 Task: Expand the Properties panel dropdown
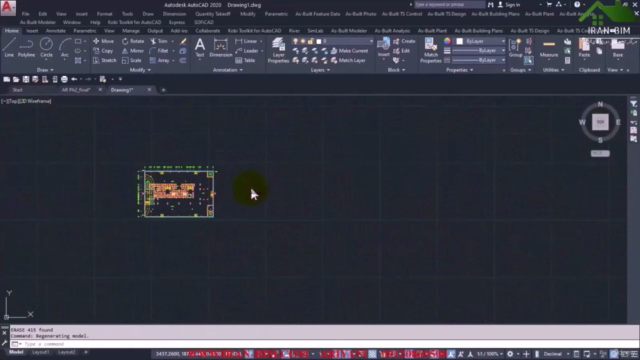coord(460,70)
